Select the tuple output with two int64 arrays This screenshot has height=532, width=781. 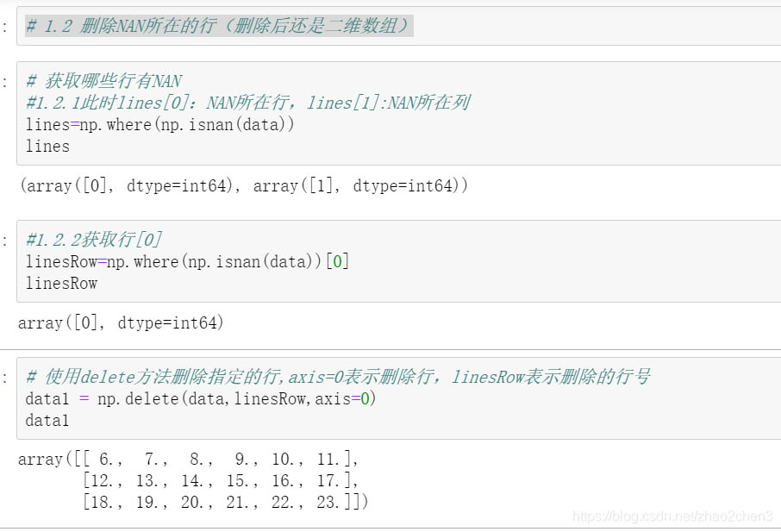pos(243,185)
